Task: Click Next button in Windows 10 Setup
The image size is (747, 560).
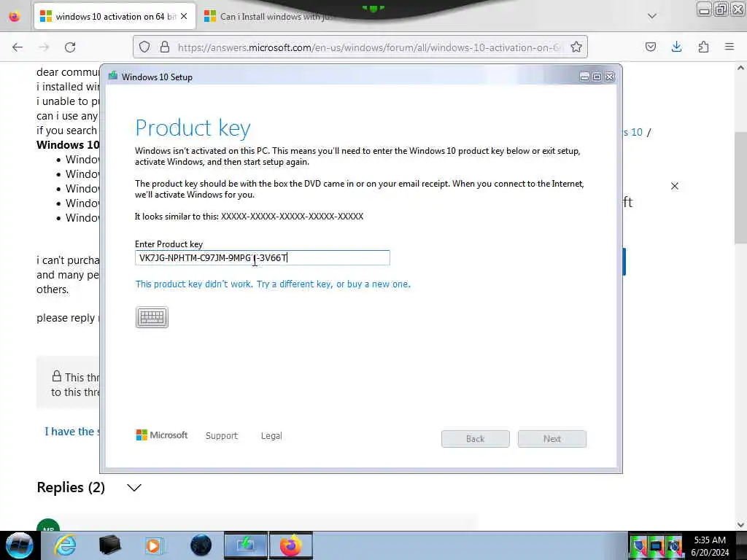Action: click(551, 438)
